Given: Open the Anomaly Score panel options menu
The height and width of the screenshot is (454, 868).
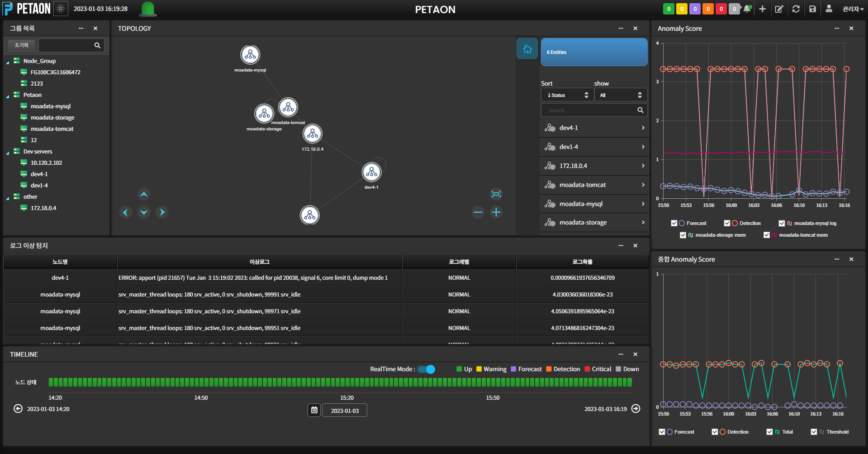Looking at the screenshot, I should 837,28.
